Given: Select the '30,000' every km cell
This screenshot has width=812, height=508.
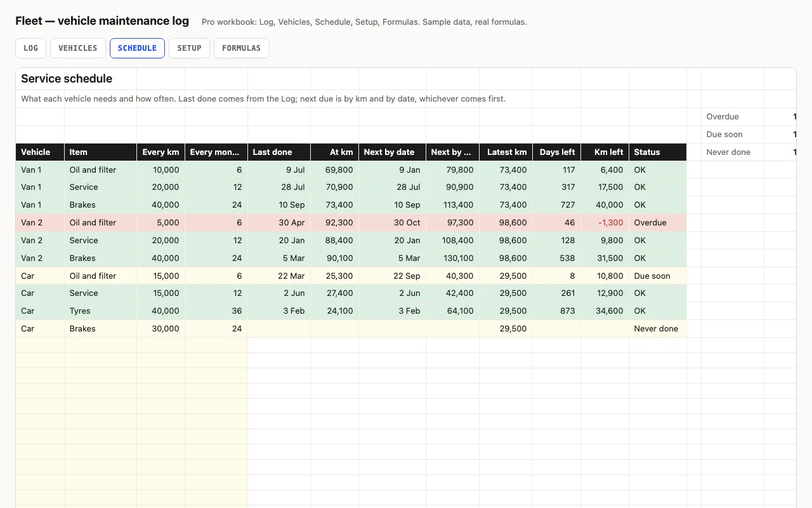Looking at the screenshot, I should pyautogui.click(x=161, y=329).
